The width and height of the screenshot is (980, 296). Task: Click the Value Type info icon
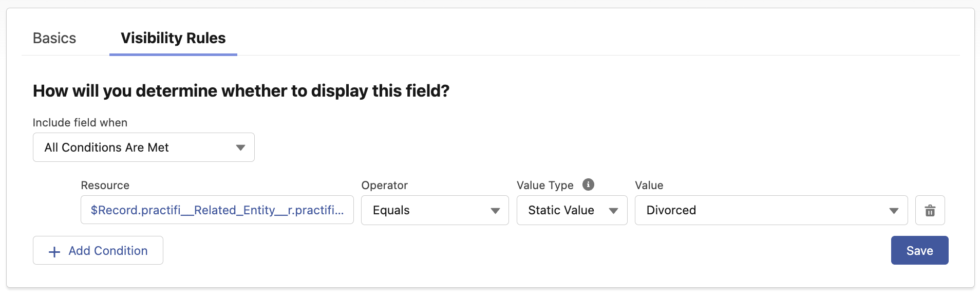click(588, 184)
